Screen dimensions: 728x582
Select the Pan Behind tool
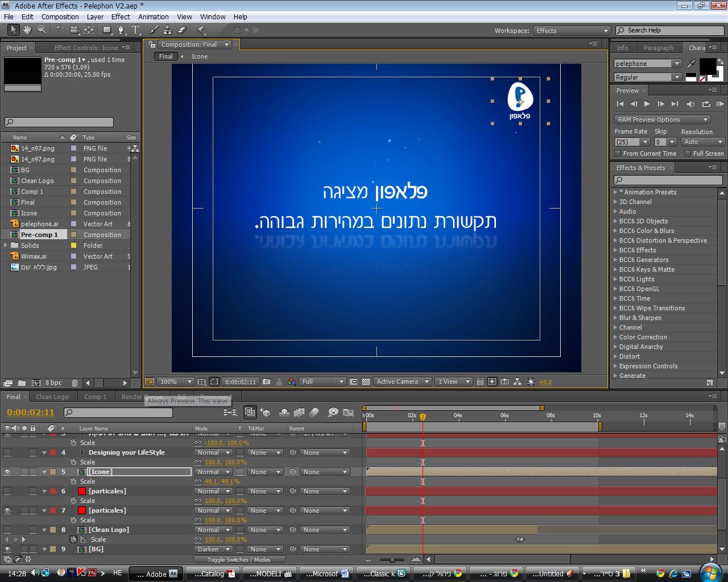(89, 30)
